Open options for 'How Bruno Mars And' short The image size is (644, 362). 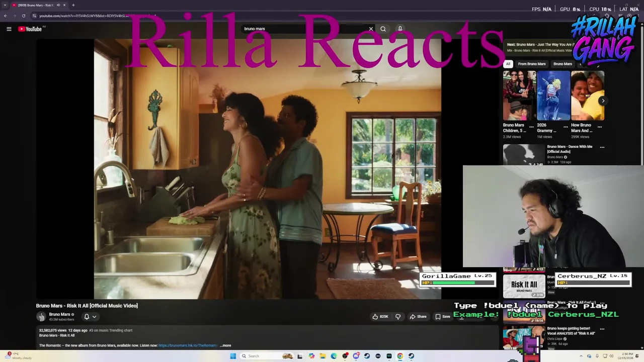[599, 127]
